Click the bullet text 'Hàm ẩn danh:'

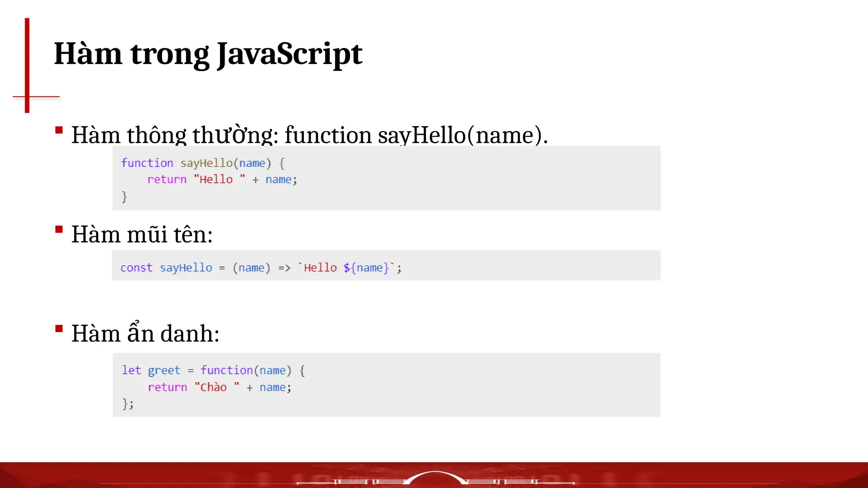click(145, 332)
